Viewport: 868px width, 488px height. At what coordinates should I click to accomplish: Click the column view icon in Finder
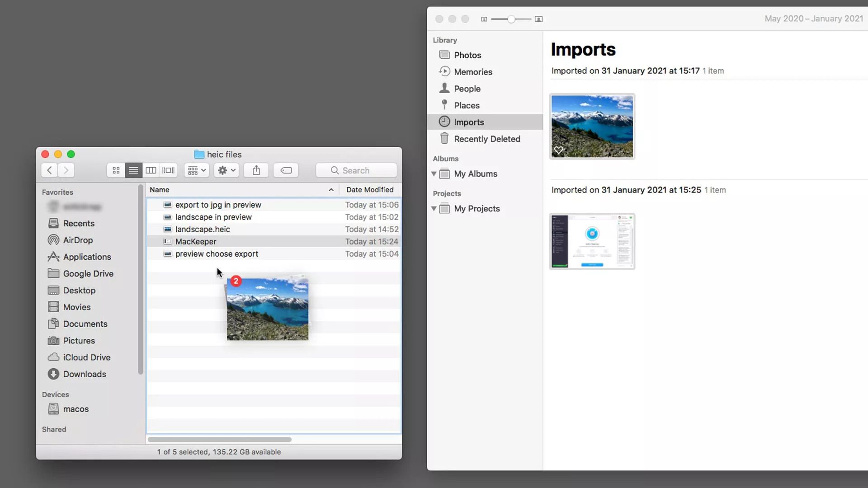click(151, 170)
